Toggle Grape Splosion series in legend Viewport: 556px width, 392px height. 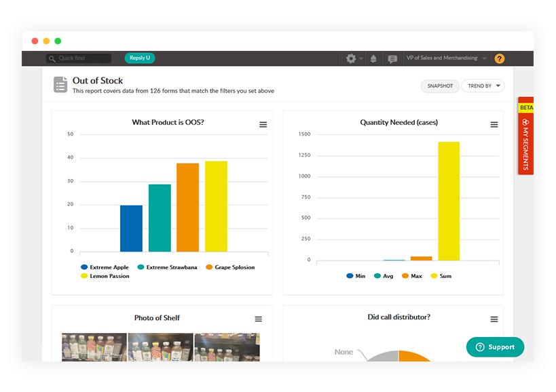pyautogui.click(x=230, y=267)
